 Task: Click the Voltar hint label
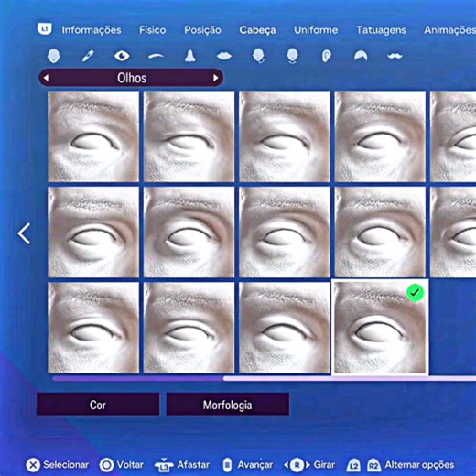[130, 465]
